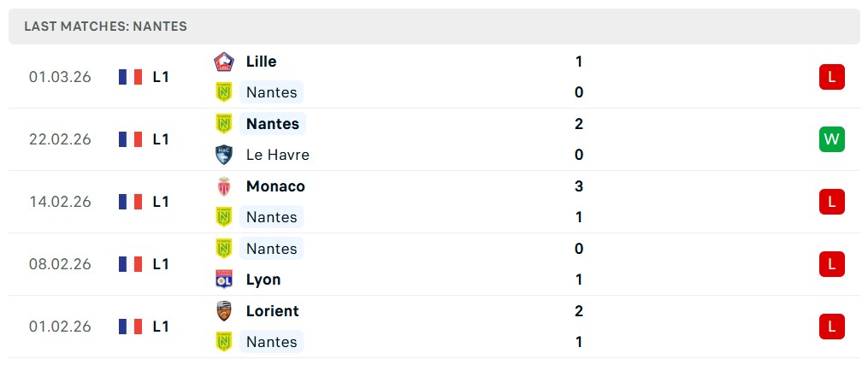868x365 pixels.
Task: Click the L1 league label on 01.03.26
Action: 161,77
